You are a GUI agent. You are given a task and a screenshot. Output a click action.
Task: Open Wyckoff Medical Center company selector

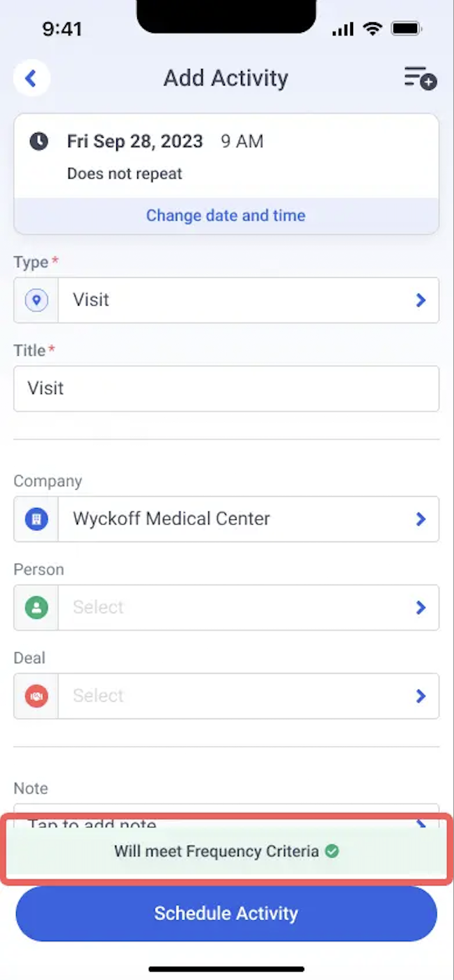click(x=226, y=519)
